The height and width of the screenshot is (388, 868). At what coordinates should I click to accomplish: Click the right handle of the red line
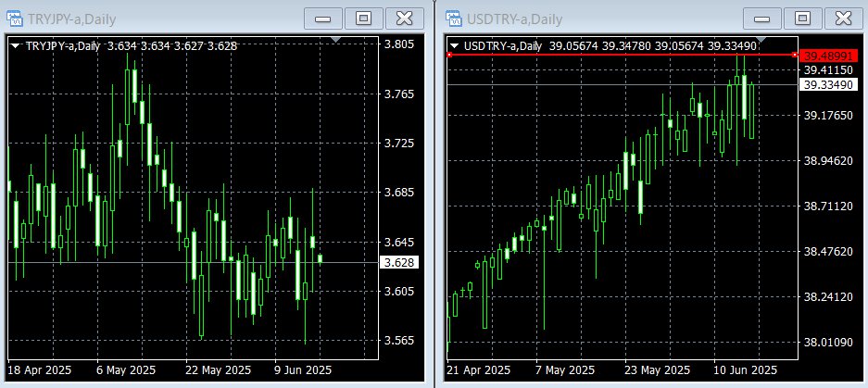(x=795, y=55)
